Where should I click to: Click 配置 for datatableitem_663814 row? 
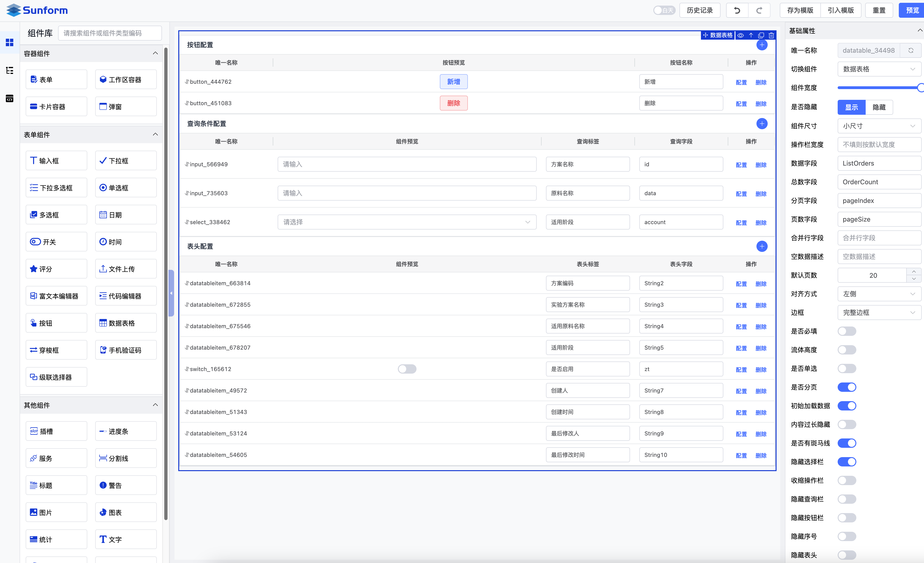(x=741, y=284)
